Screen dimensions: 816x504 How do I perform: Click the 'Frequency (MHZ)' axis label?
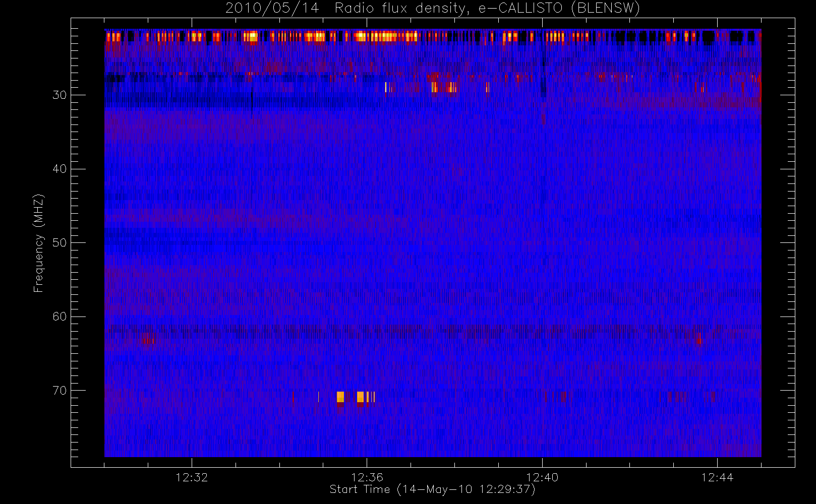tap(38, 243)
